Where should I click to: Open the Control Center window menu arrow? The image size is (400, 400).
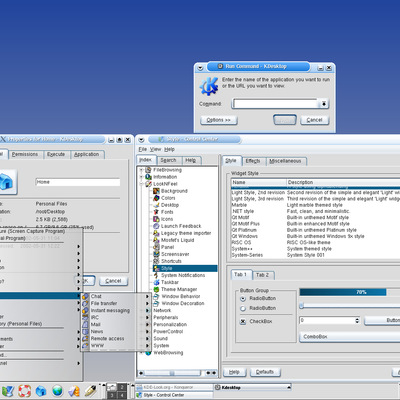pyautogui.click(x=141, y=140)
